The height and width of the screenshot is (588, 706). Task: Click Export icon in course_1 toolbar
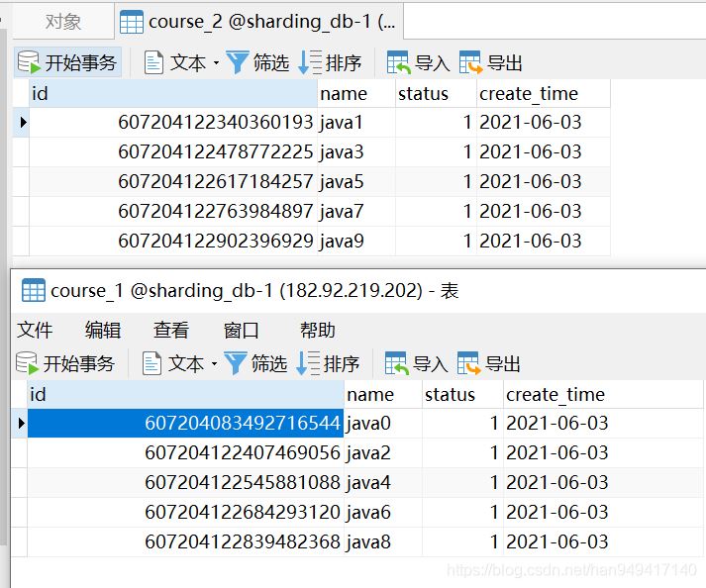(469, 363)
